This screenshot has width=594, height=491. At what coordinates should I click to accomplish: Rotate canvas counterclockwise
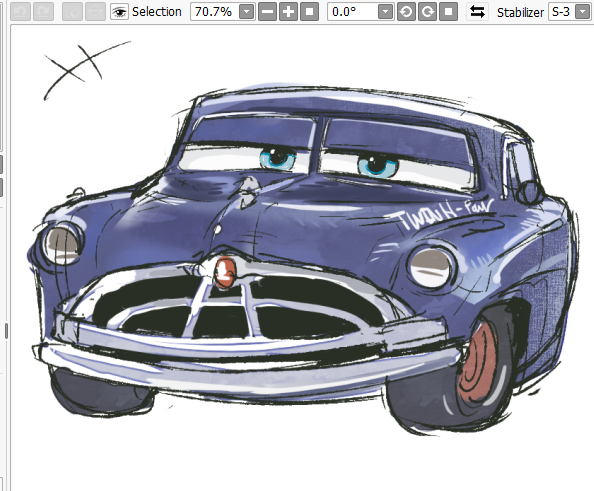point(406,12)
